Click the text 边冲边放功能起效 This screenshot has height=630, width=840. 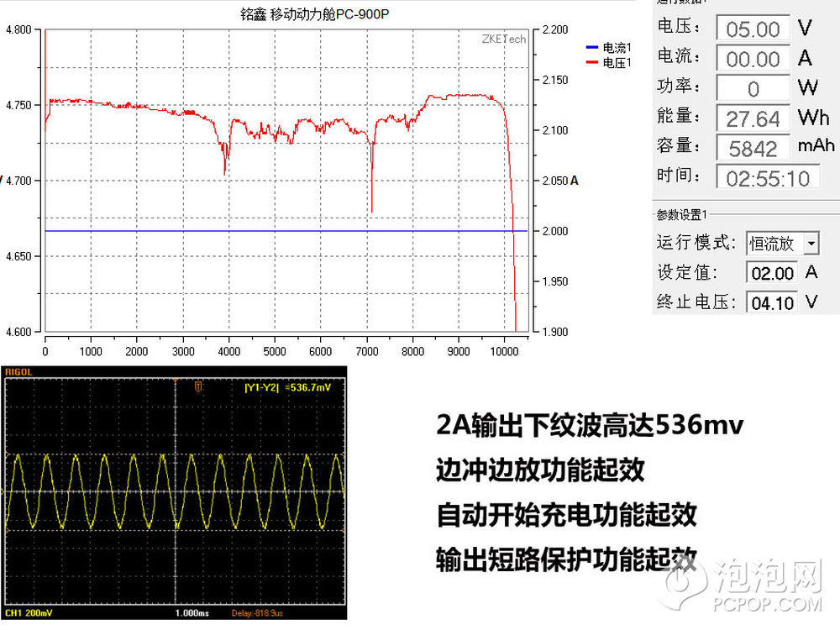click(x=540, y=470)
